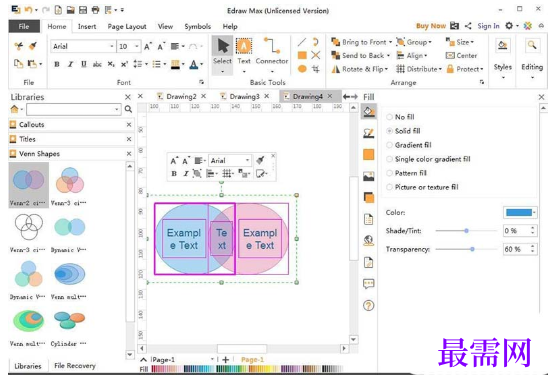Switch to the Drawing3 document tab
Screen dimensions: 550x384
click(244, 96)
